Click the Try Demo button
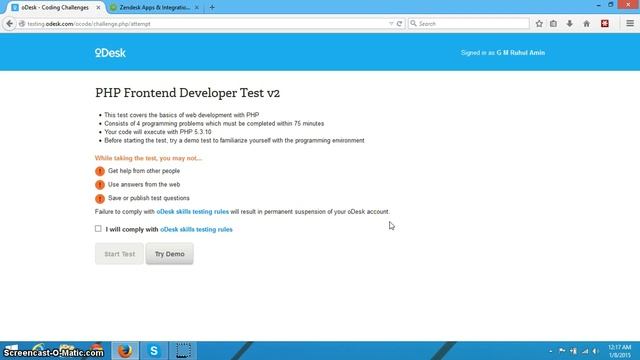640x360 pixels. (x=169, y=254)
